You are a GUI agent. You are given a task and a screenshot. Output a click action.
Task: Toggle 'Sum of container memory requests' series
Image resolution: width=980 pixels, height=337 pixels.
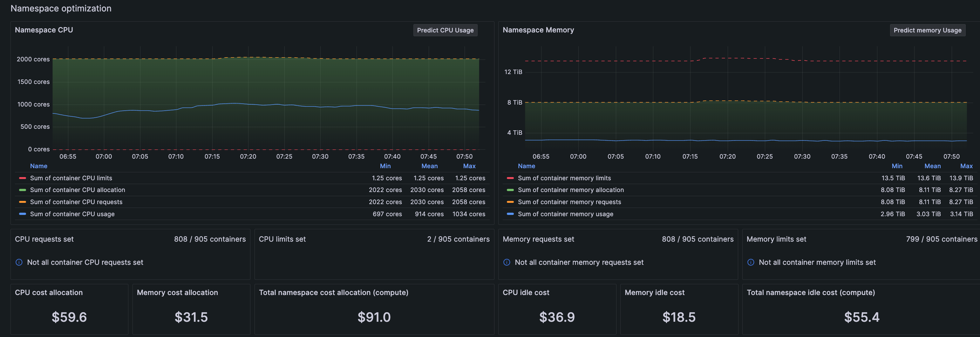[x=569, y=202]
